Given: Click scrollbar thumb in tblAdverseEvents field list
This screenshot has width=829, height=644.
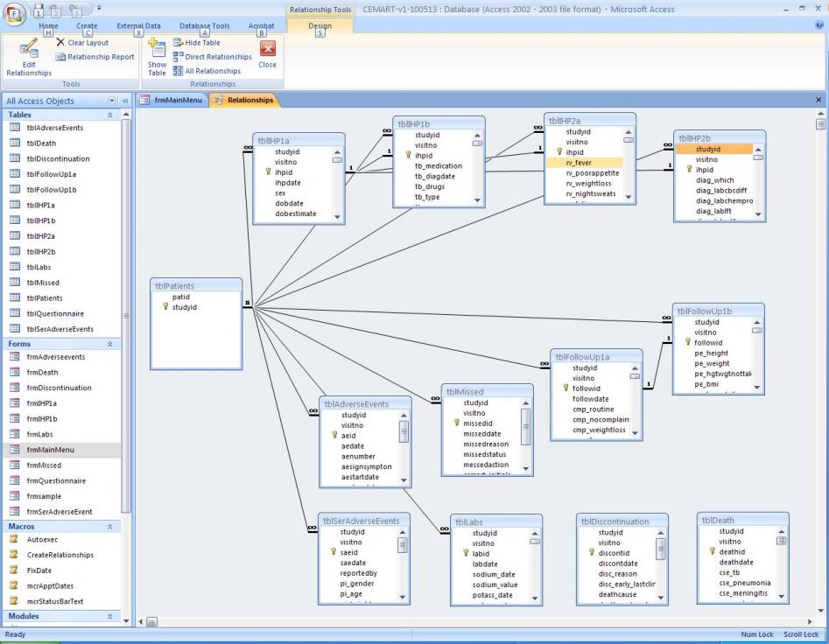Looking at the screenshot, I should click(404, 431).
